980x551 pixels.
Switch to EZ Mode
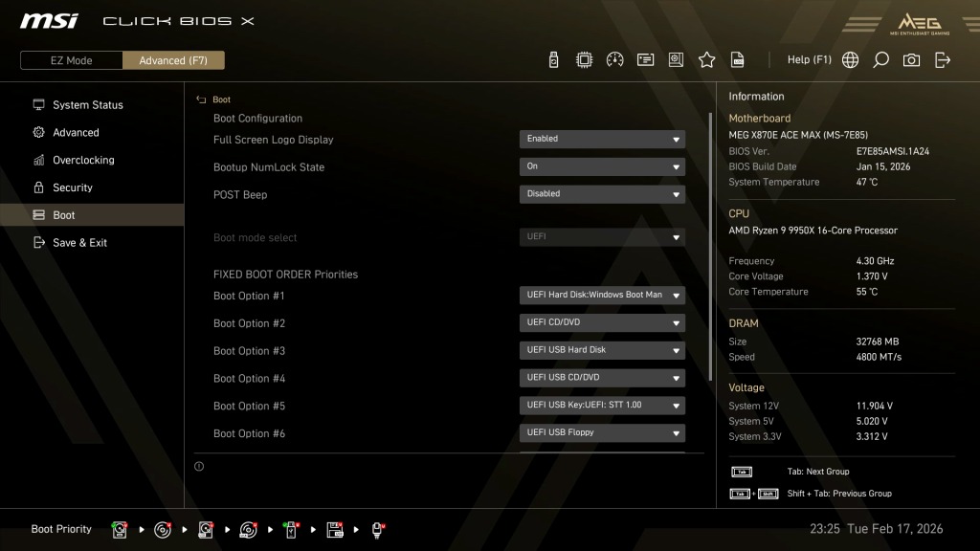tap(71, 60)
